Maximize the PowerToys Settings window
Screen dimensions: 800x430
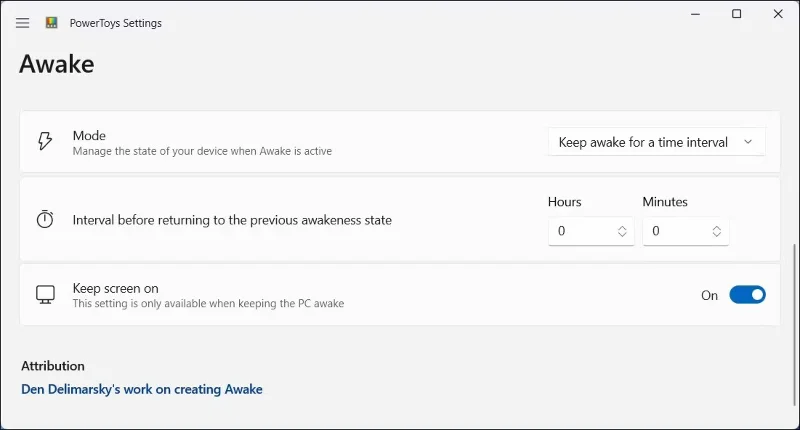[737, 14]
